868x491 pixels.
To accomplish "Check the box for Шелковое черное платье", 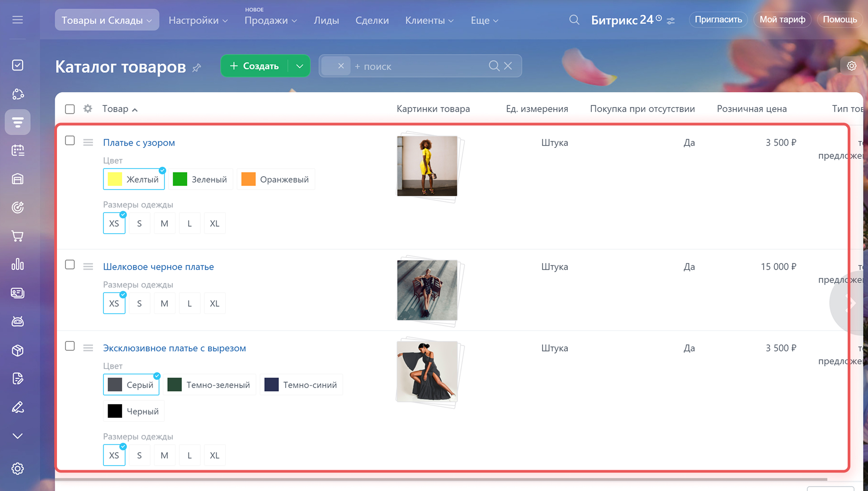I will (70, 264).
